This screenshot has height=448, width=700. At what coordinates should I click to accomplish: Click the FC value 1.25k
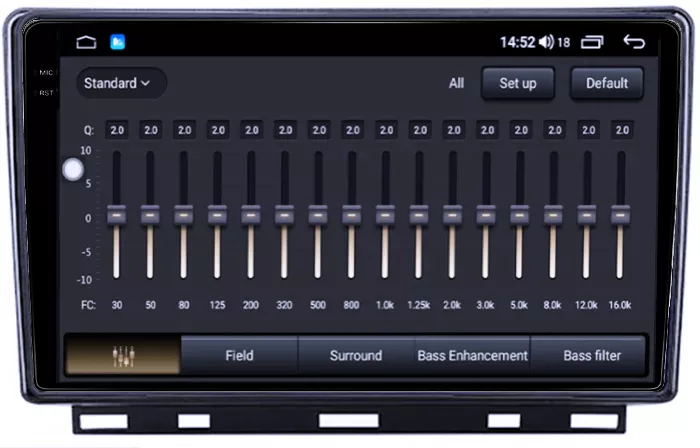(x=419, y=305)
